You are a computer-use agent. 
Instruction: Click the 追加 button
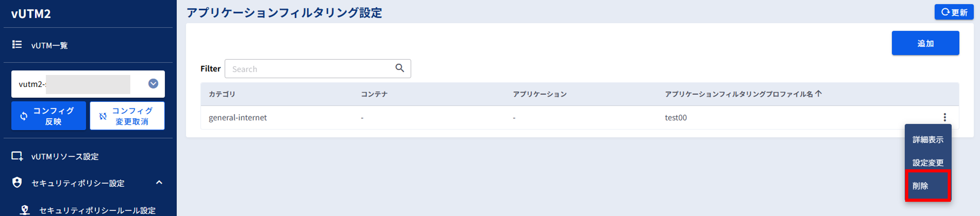pos(925,43)
